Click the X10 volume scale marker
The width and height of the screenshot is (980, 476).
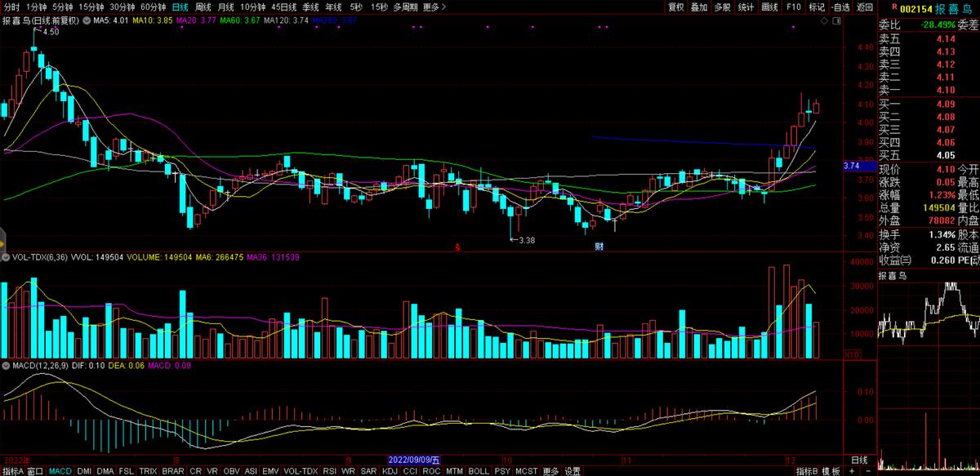coord(850,355)
